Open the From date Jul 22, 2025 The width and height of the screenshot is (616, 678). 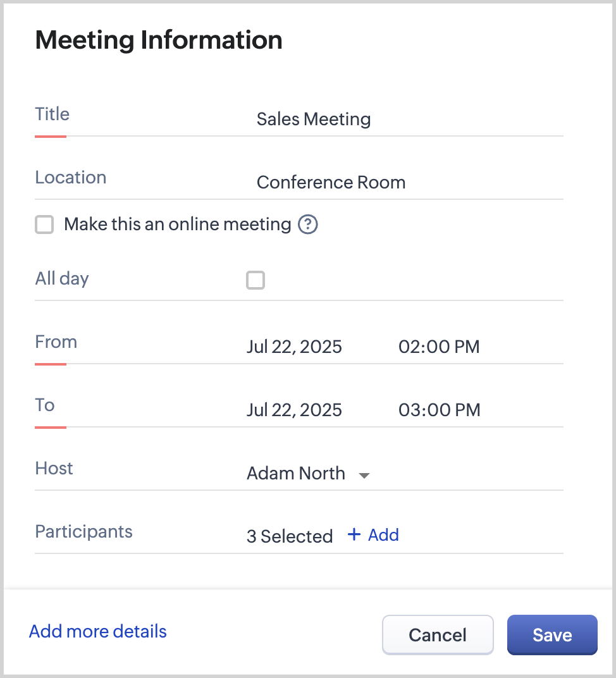[294, 347]
